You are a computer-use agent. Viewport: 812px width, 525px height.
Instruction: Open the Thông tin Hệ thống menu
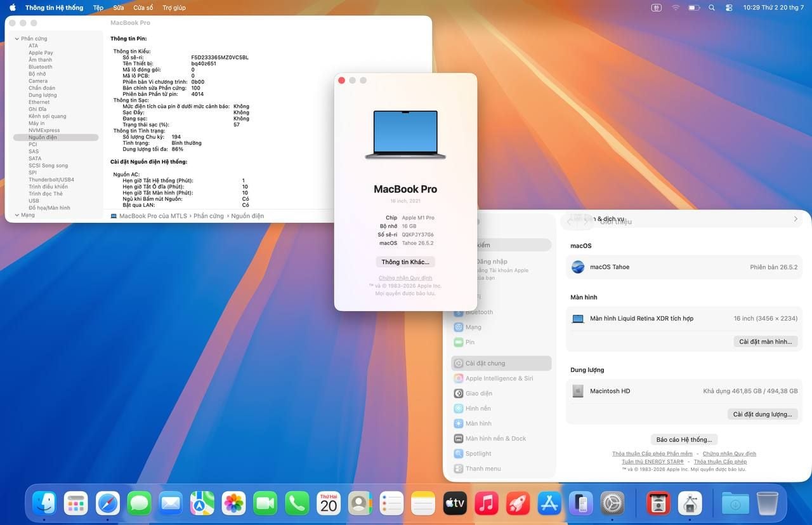(x=54, y=8)
